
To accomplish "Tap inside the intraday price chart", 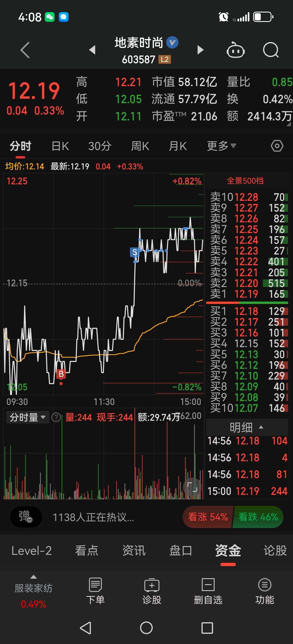I will coord(104,284).
